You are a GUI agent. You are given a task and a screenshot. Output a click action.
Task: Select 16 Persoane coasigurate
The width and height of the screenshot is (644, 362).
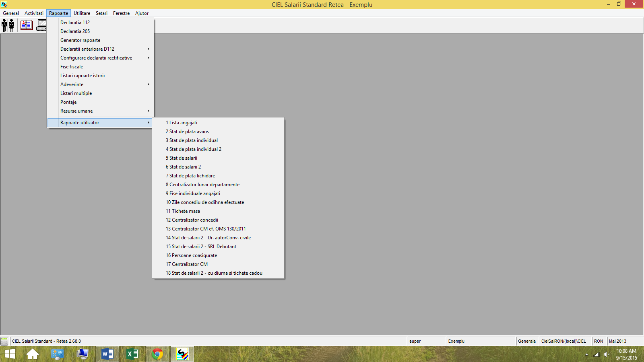pyautogui.click(x=218, y=255)
